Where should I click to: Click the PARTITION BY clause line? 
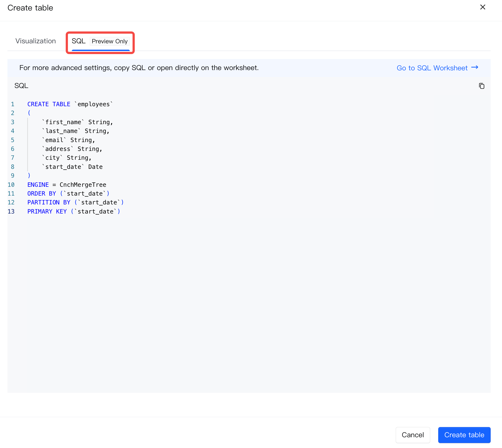point(75,202)
